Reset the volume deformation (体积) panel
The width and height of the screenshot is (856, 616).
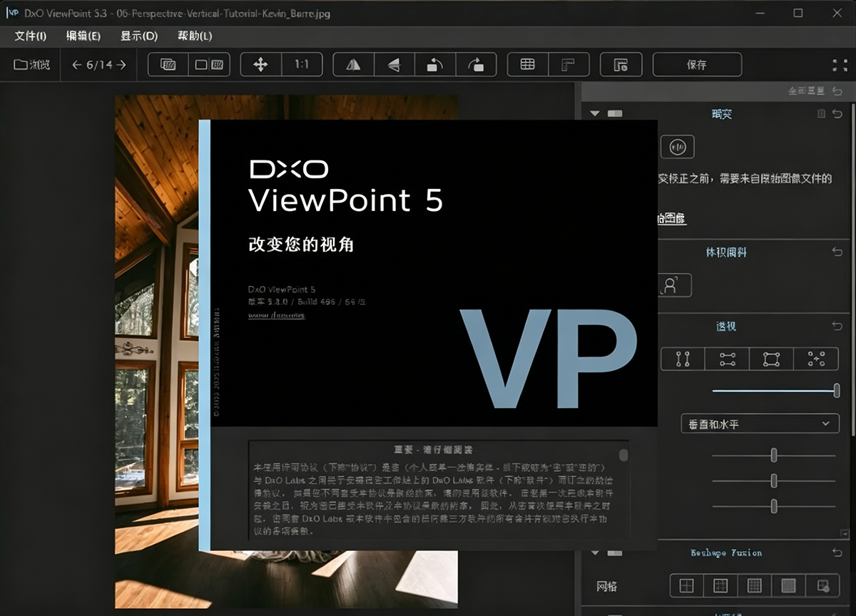point(837,252)
